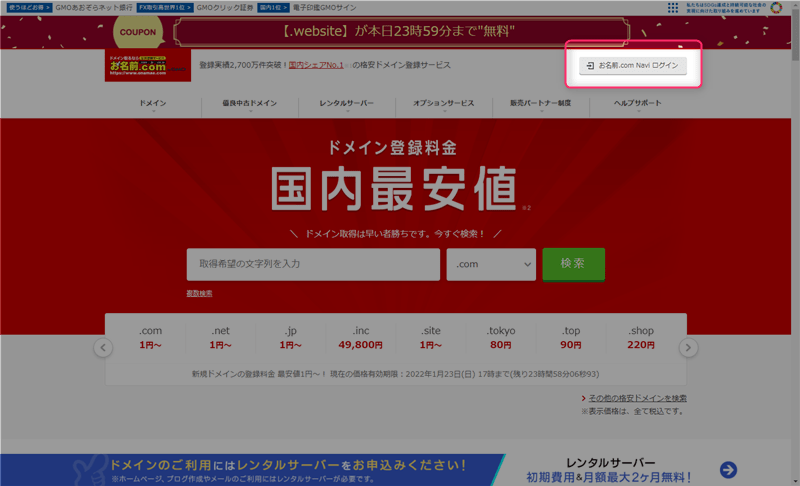Screen dimensions: 800x486
Task: Click the 国内1位 blue tag
Action: 273,8
